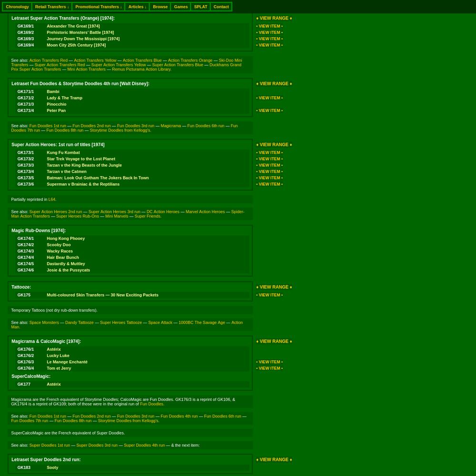Open the L64 reprint link
Viewport: 476px width, 476px height.
[51, 200]
